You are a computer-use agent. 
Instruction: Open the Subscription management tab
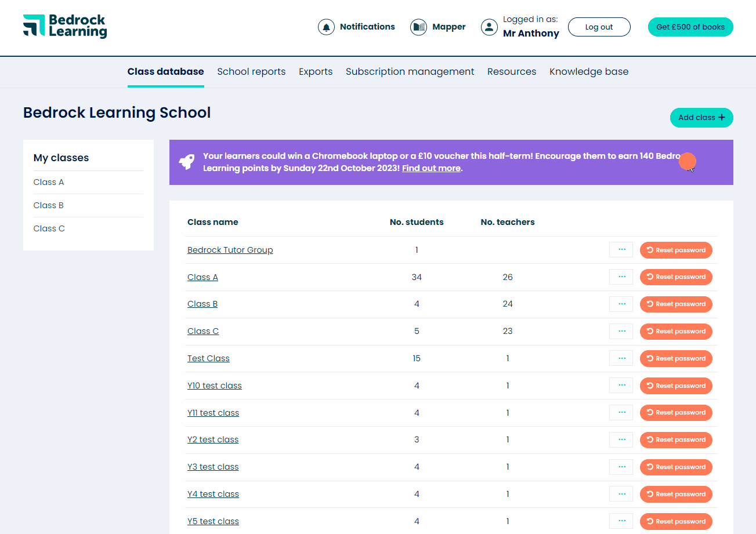[410, 71]
